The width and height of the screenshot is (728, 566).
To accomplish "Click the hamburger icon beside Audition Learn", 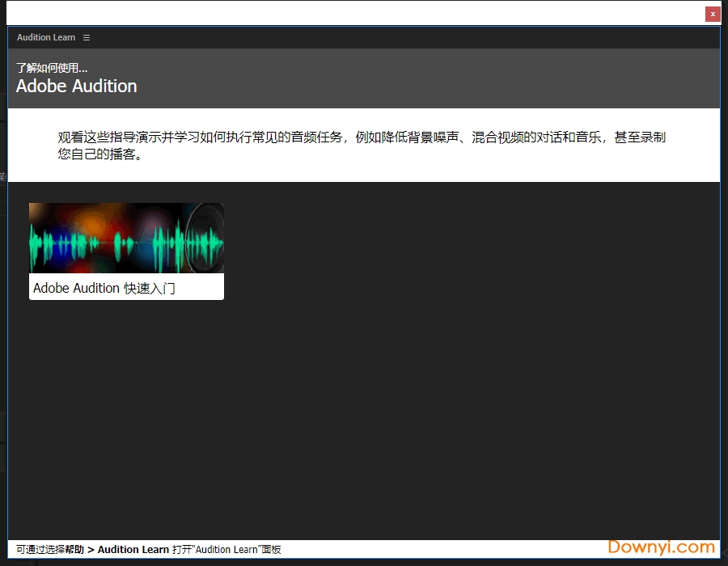I will click(x=87, y=37).
